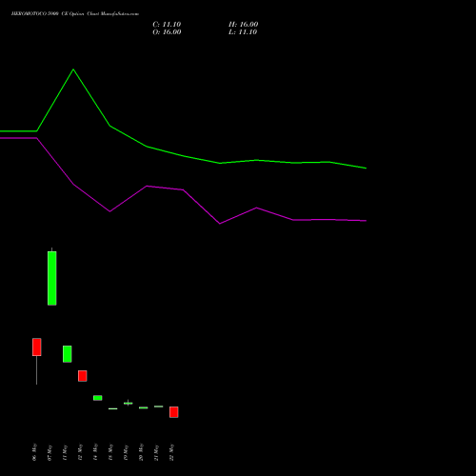Viewport: 476px width, 476px height.
Task: Click the tall green candle above 07 May
Action: (52, 278)
